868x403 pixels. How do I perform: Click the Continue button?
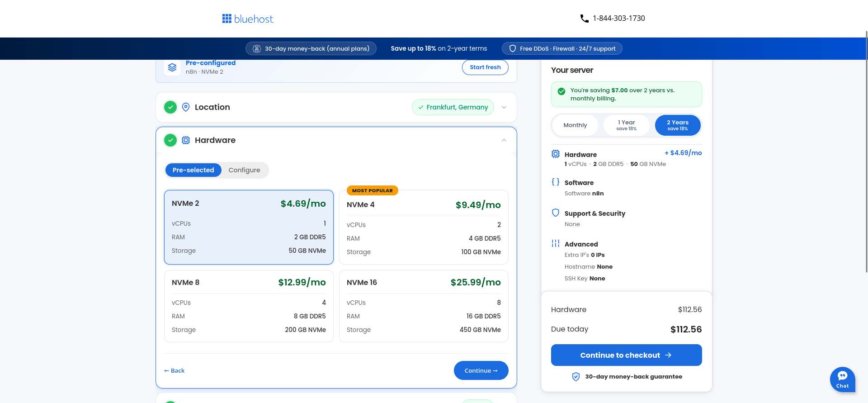pos(481,370)
